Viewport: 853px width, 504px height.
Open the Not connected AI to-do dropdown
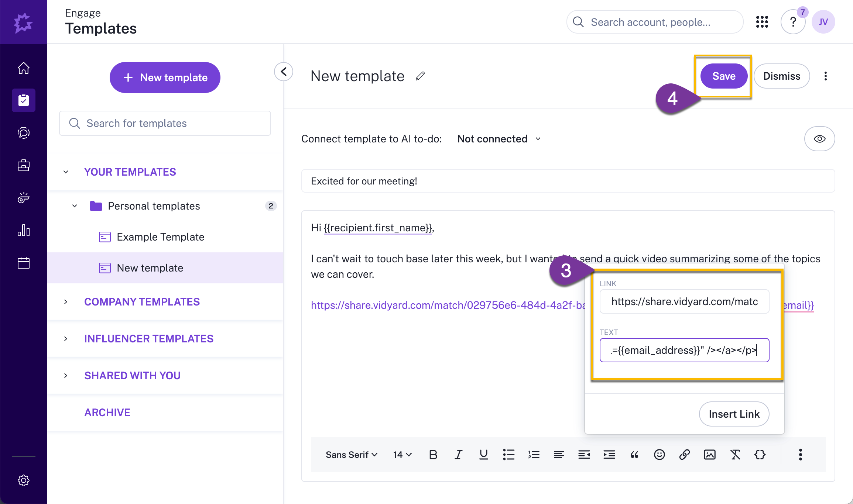[x=498, y=139]
